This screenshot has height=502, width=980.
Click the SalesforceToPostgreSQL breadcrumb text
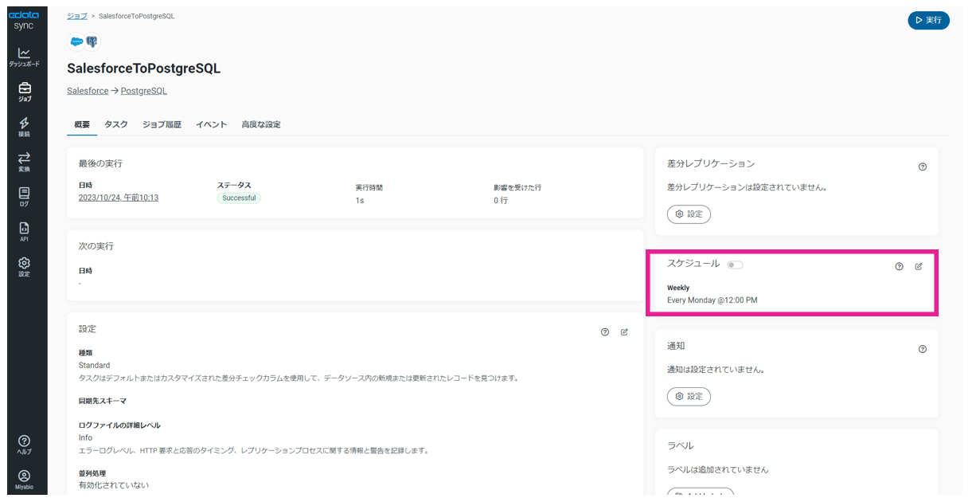(x=137, y=16)
